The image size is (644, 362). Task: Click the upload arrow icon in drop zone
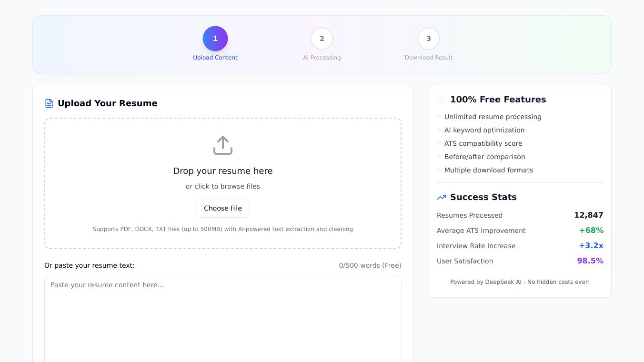click(x=223, y=145)
